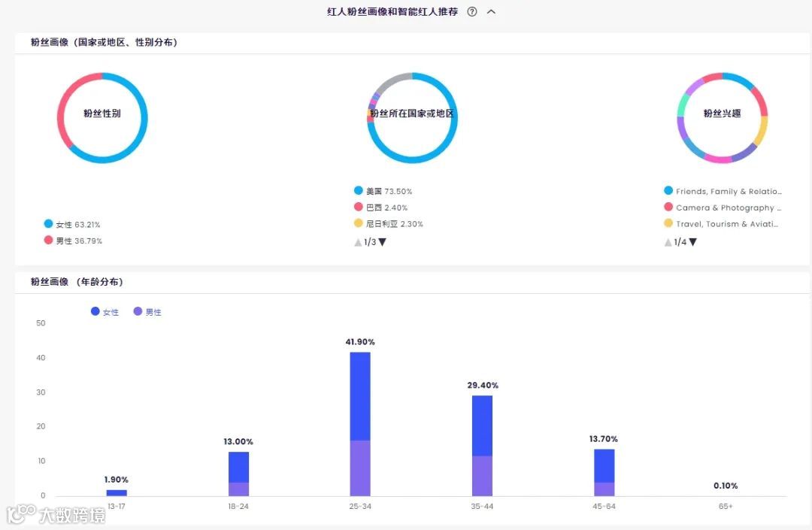Click the 13.00% bar value label

click(238, 441)
